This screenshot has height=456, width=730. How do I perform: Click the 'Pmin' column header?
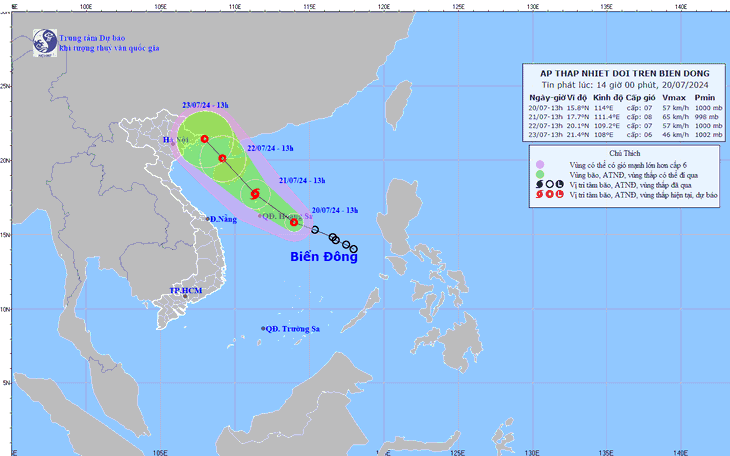tap(705, 98)
